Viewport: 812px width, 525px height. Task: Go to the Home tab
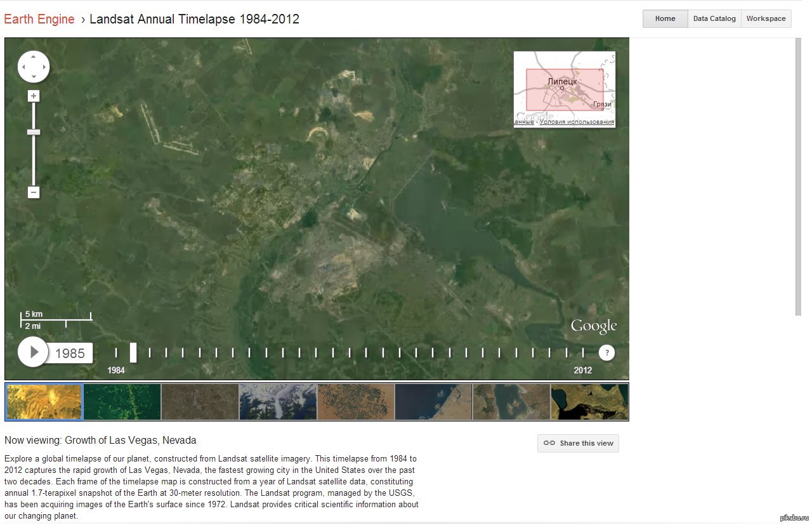click(665, 18)
